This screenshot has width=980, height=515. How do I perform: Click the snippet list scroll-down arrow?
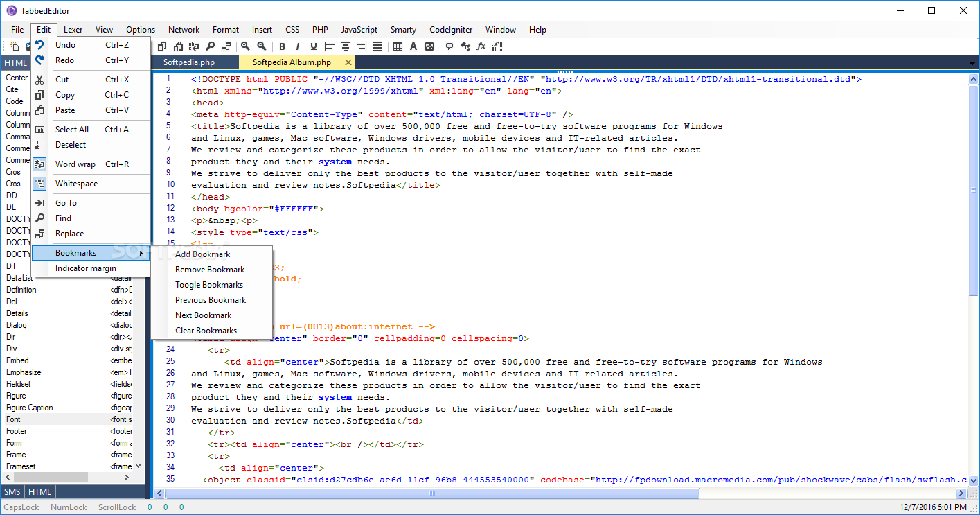(x=138, y=466)
